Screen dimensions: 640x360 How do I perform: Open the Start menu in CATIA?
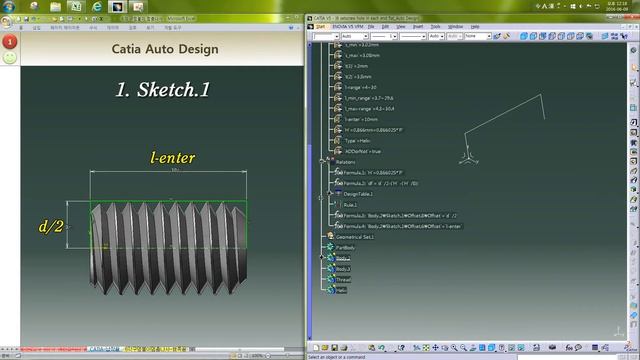click(x=320, y=27)
